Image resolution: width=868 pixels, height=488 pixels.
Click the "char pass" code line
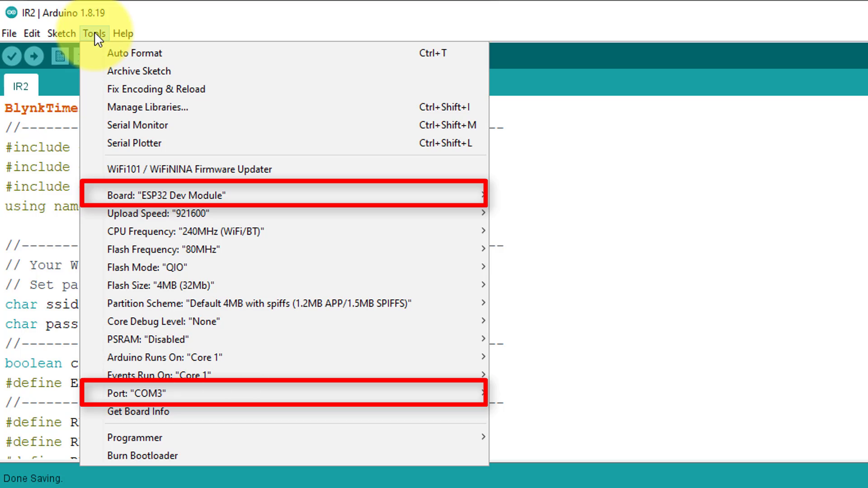(x=42, y=324)
